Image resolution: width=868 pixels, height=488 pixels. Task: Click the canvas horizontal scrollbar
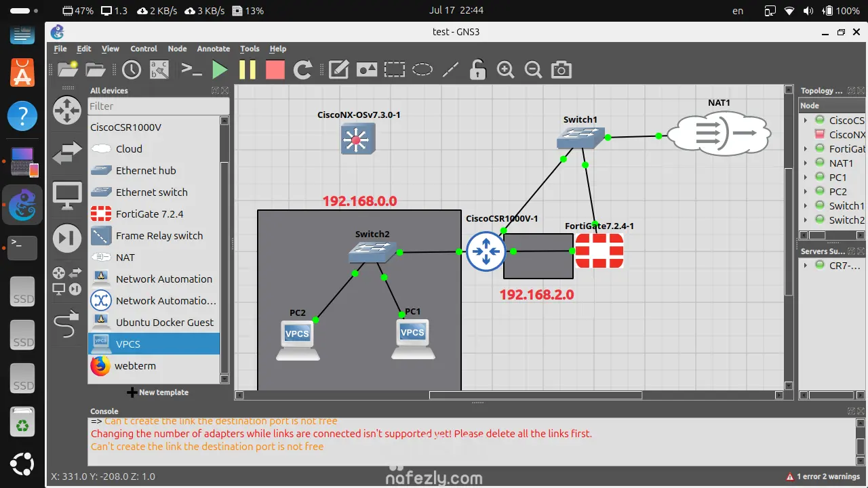point(535,395)
